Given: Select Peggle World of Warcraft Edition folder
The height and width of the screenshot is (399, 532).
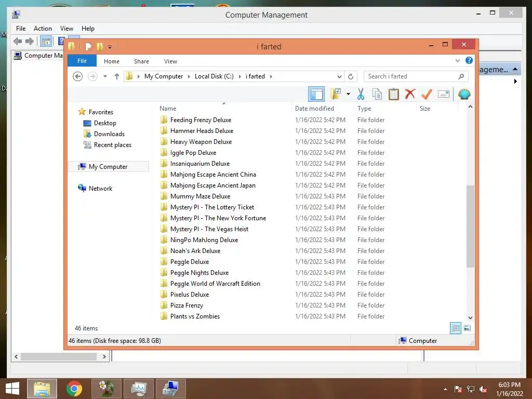Looking at the screenshot, I should 215,284.
